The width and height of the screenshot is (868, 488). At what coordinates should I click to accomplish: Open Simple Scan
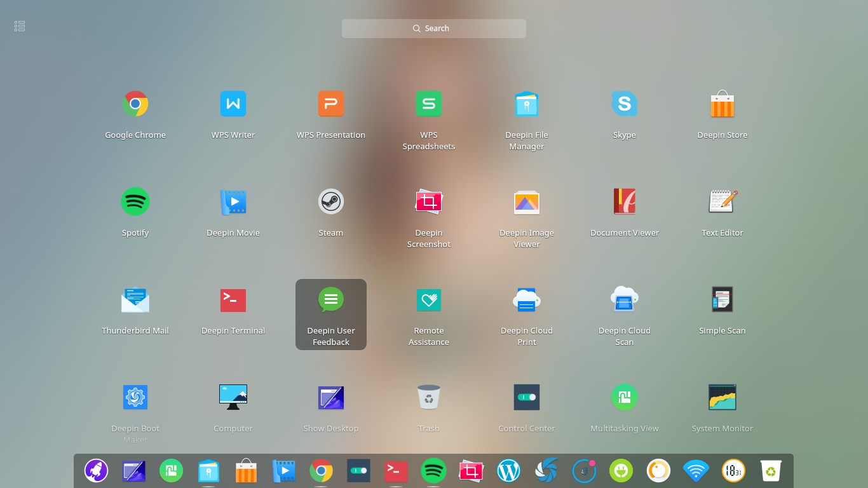[x=722, y=300]
